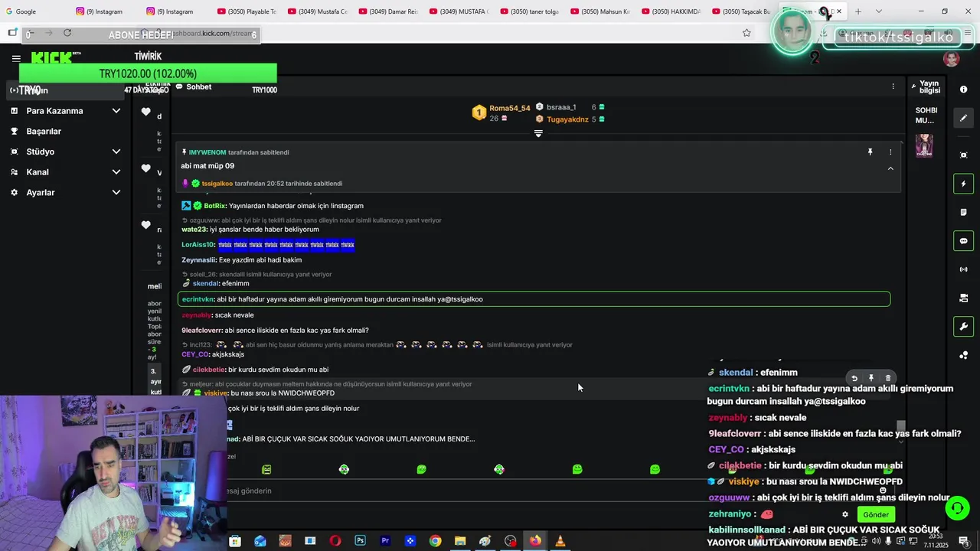Image resolution: width=980 pixels, height=551 pixels.
Task: Click BotRix username in chat
Action: click(214, 206)
